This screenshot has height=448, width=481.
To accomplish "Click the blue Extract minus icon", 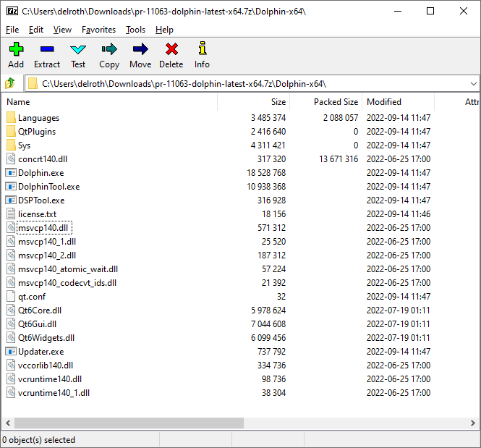I will point(47,49).
